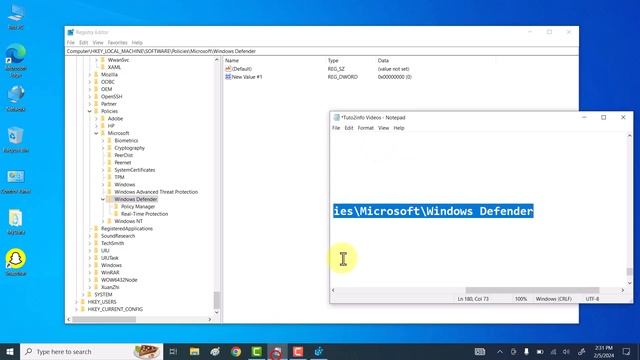Viewport: 640px width, 360px height.
Task: Open Control Panel desktop shortcut
Action: (x=16, y=180)
